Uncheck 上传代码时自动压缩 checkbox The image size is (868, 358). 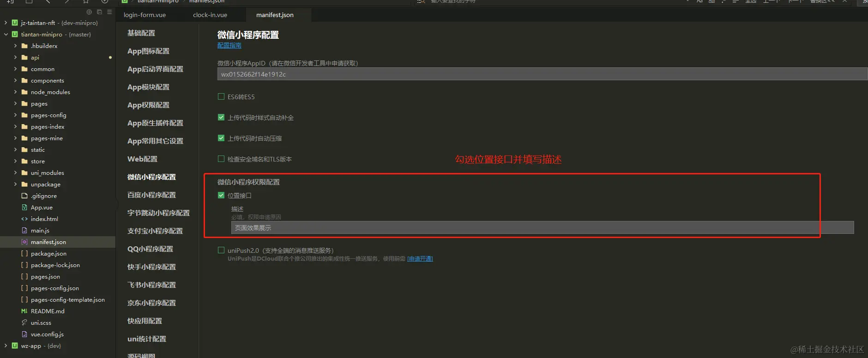coord(221,138)
